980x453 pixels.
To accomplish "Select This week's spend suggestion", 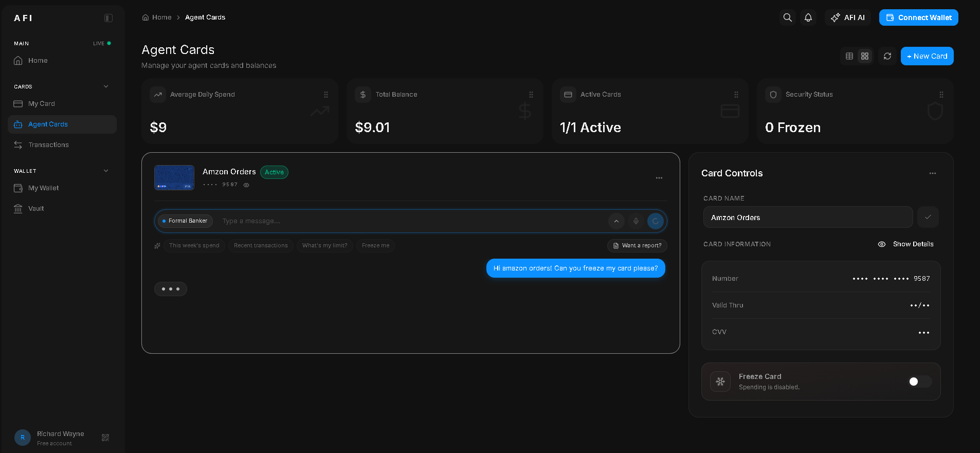I will (x=194, y=246).
